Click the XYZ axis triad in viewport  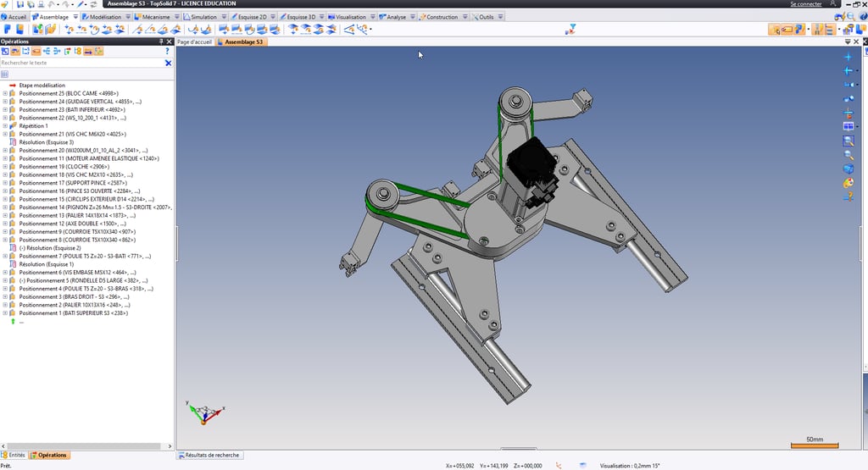[x=205, y=412]
